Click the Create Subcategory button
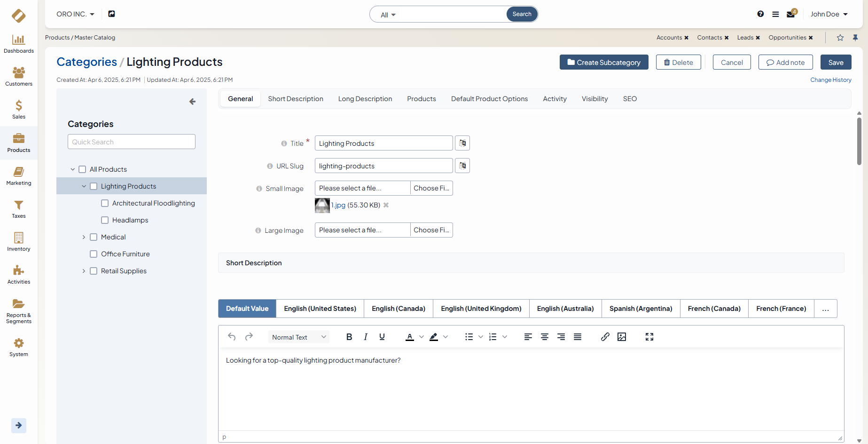868x444 pixels. pos(603,63)
